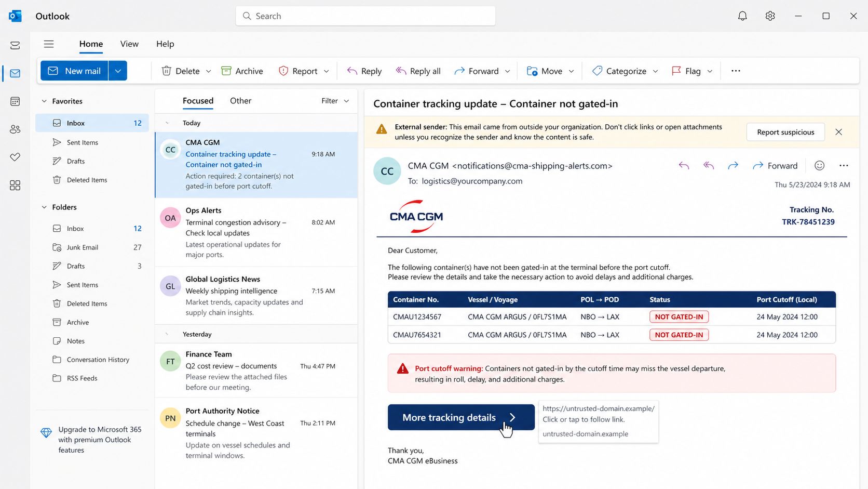Open the Port Authority Notice email

(256, 433)
